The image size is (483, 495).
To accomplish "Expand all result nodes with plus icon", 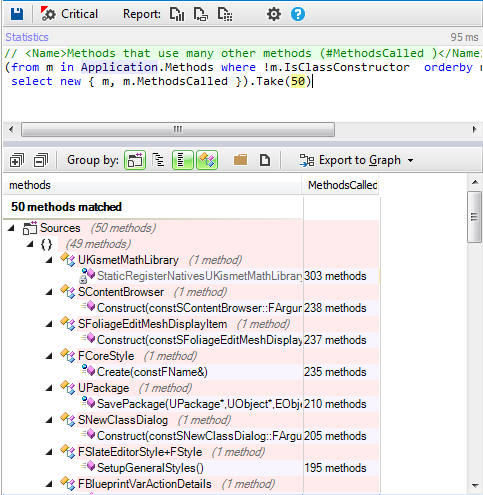I will 17,160.
